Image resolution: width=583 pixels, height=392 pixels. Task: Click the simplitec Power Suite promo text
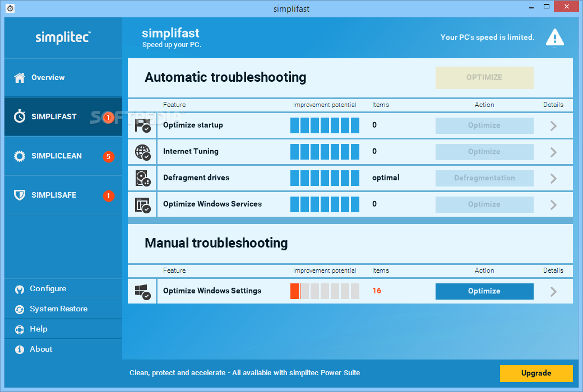tap(244, 372)
